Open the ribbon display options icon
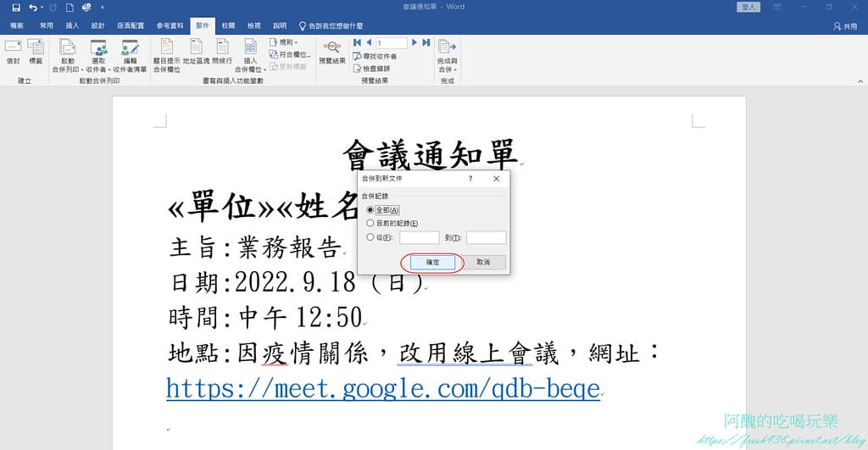Screen dimensions: 868x450 [777, 7]
